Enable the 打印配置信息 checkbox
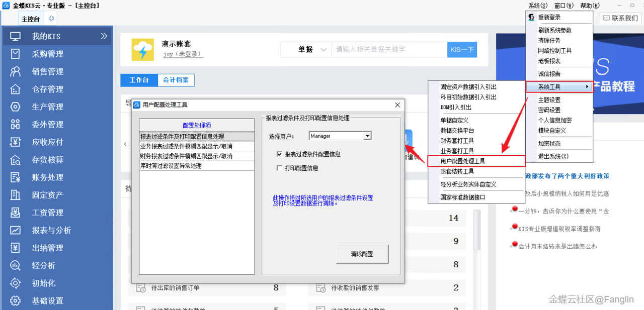 [x=279, y=168]
